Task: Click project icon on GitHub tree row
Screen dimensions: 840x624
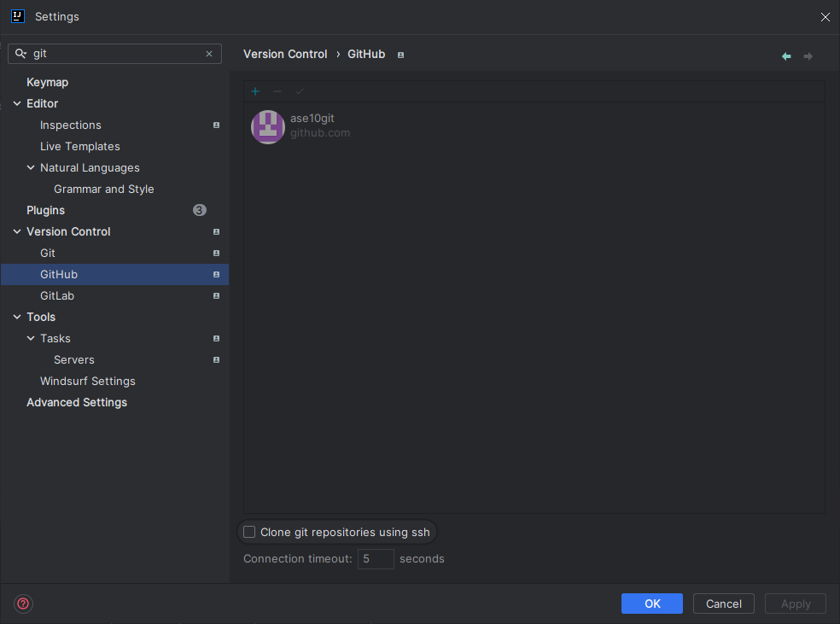Action: click(217, 275)
